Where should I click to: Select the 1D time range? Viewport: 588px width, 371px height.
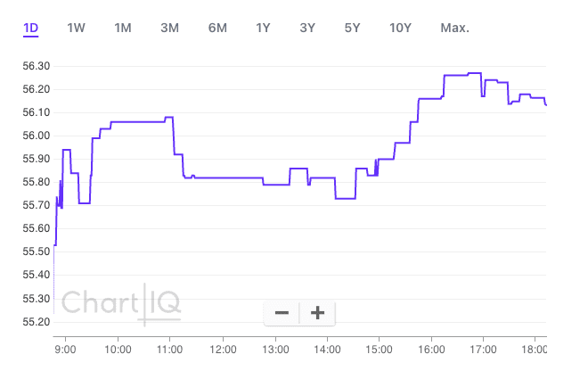pos(31,28)
